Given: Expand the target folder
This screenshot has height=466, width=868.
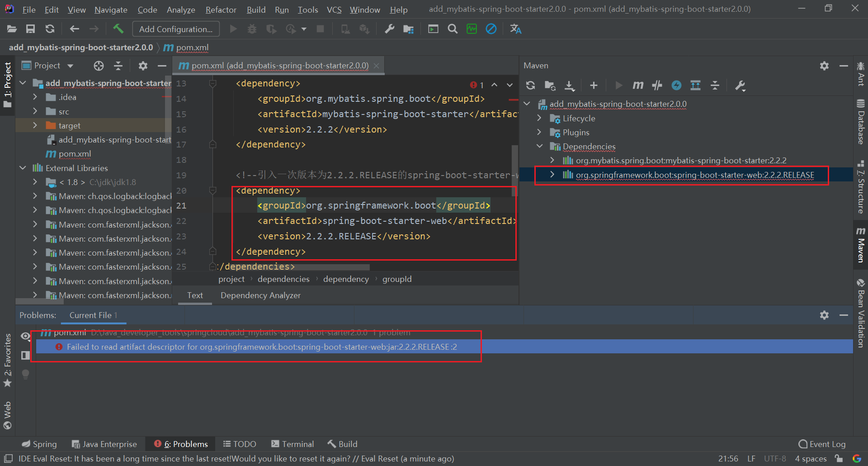Looking at the screenshot, I should [35, 125].
